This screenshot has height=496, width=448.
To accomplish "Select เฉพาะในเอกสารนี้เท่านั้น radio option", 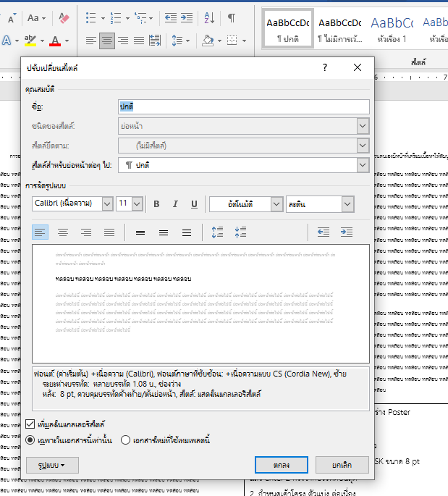I will [30, 440].
